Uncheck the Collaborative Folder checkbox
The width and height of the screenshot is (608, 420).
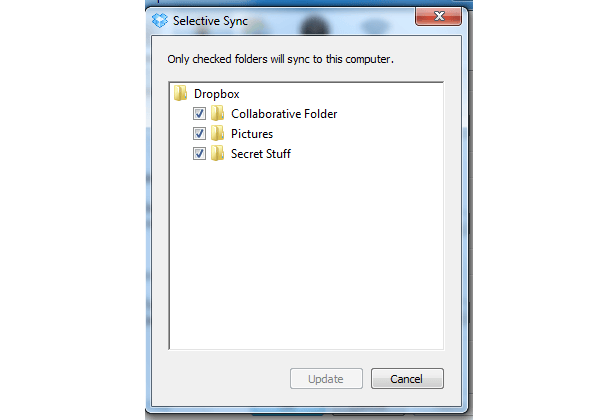[x=199, y=114]
